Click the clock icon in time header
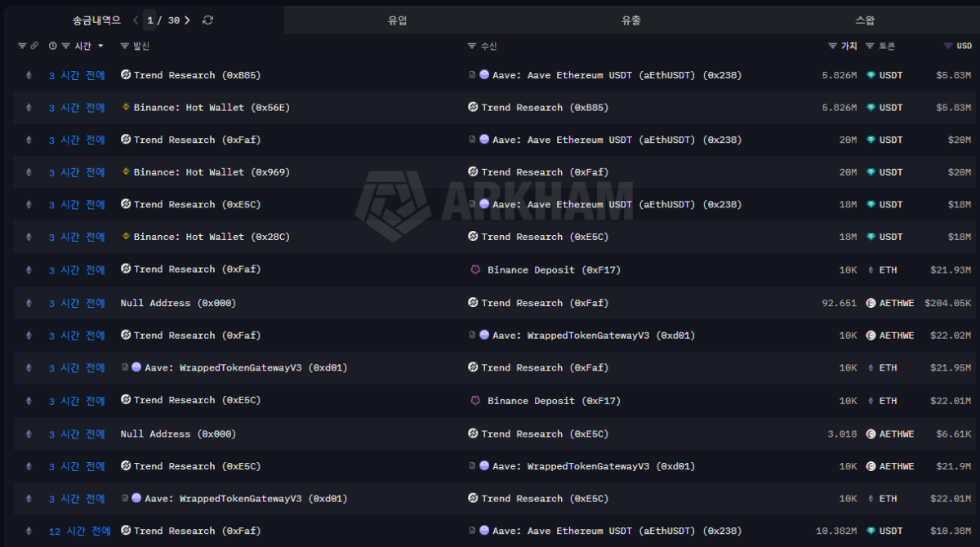 tap(53, 47)
